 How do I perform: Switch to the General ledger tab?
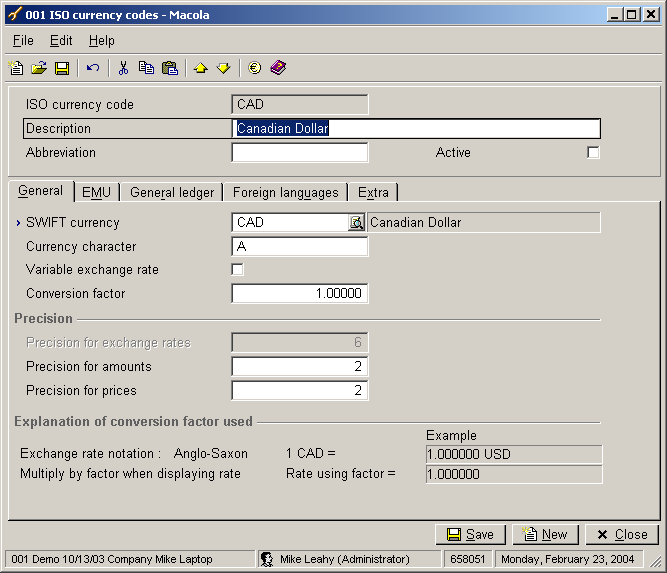point(172,192)
